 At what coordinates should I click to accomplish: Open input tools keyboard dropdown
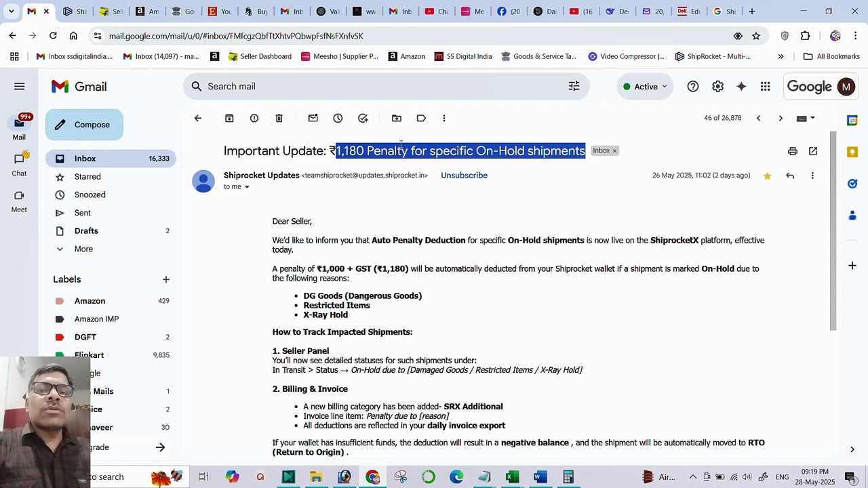806,118
